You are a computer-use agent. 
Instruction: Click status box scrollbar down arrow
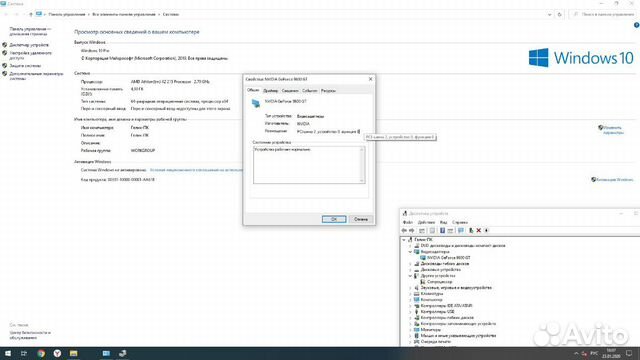click(x=362, y=180)
